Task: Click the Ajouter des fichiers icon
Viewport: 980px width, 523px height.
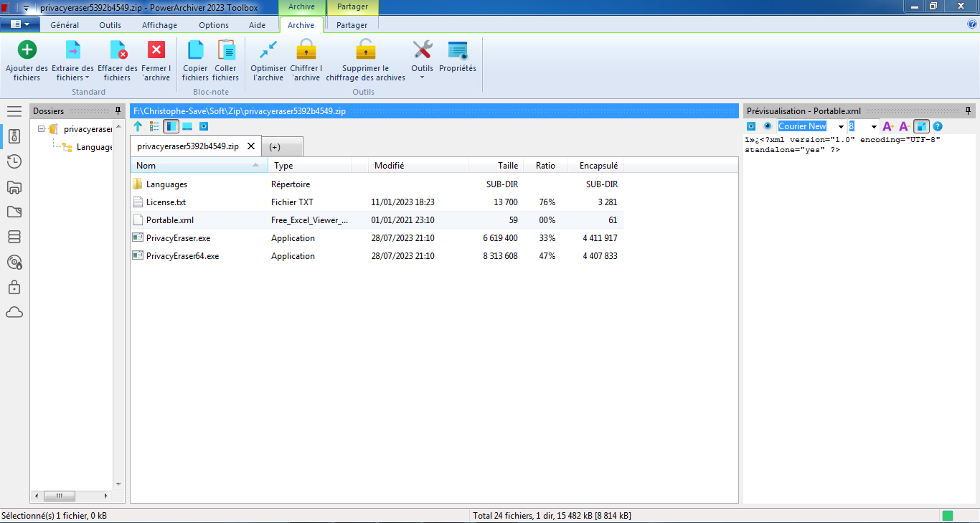Action: tap(27, 50)
